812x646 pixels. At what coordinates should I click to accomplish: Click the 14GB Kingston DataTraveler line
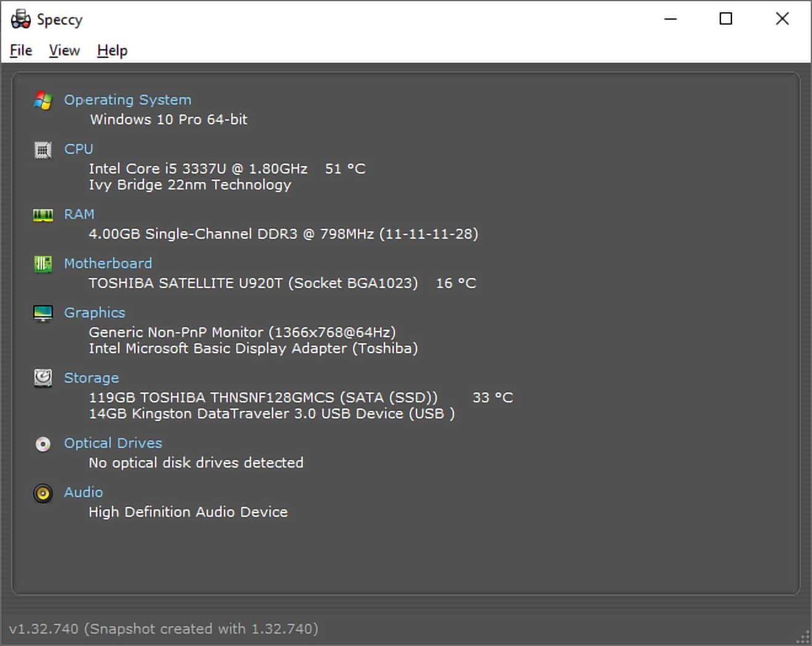(x=272, y=413)
